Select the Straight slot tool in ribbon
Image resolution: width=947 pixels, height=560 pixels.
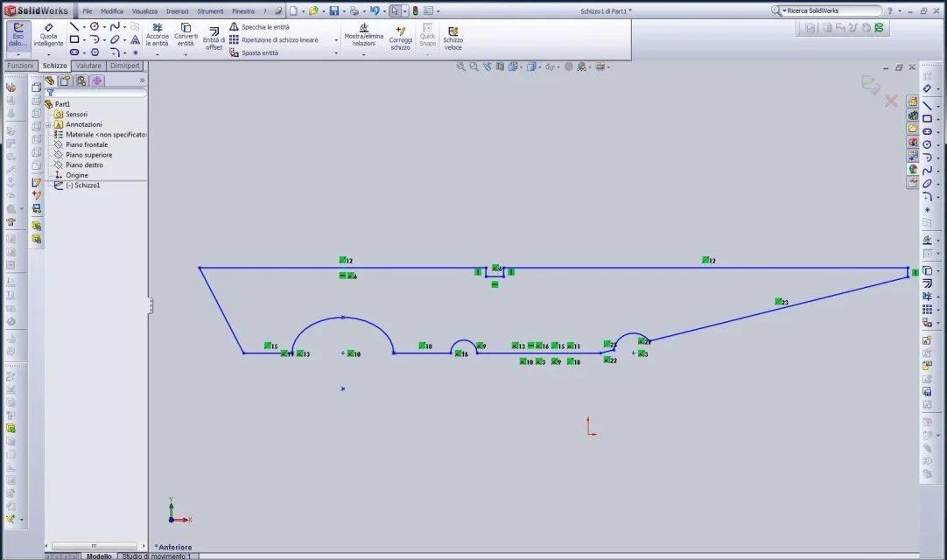tap(74, 52)
